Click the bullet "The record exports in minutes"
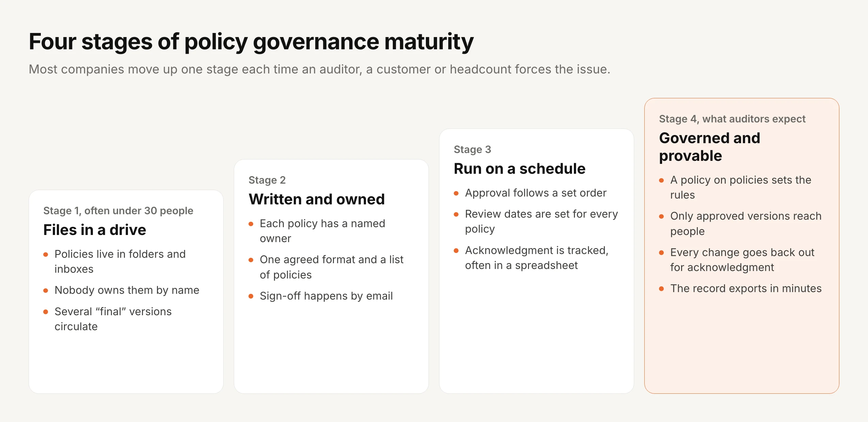 tap(745, 289)
